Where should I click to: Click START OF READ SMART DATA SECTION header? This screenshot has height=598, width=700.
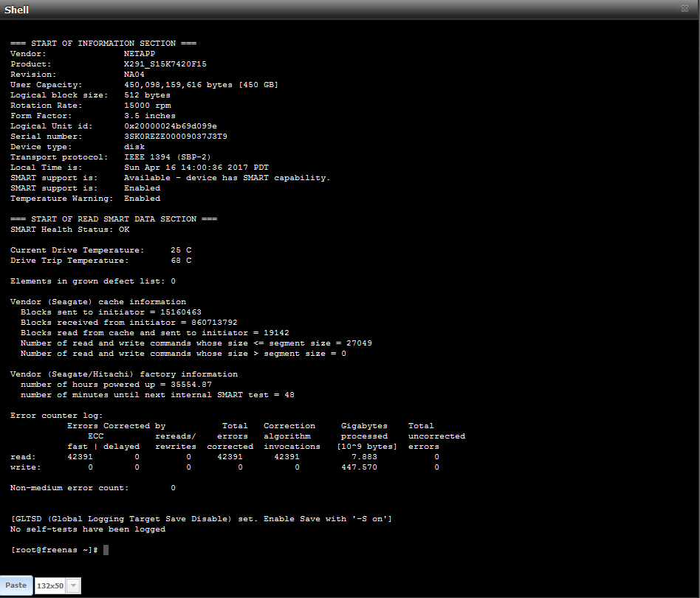pos(114,219)
